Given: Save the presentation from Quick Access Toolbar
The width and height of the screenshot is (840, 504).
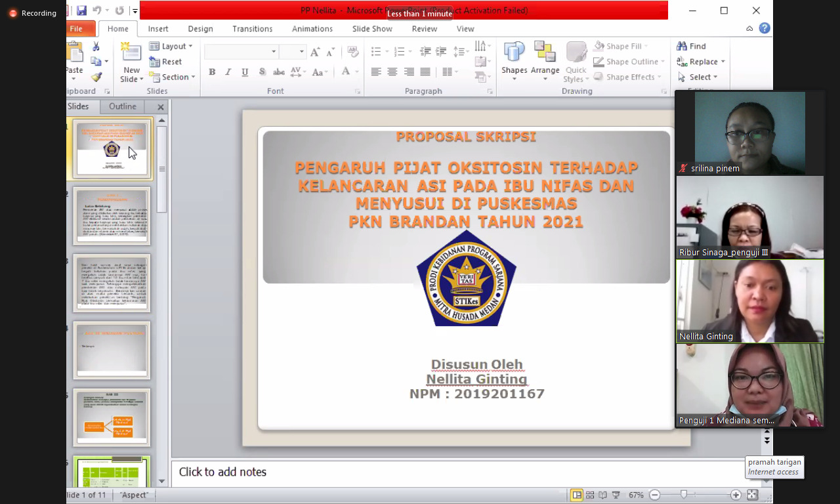Looking at the screenshot, I should pyautogui.click(x=81, y=10).
